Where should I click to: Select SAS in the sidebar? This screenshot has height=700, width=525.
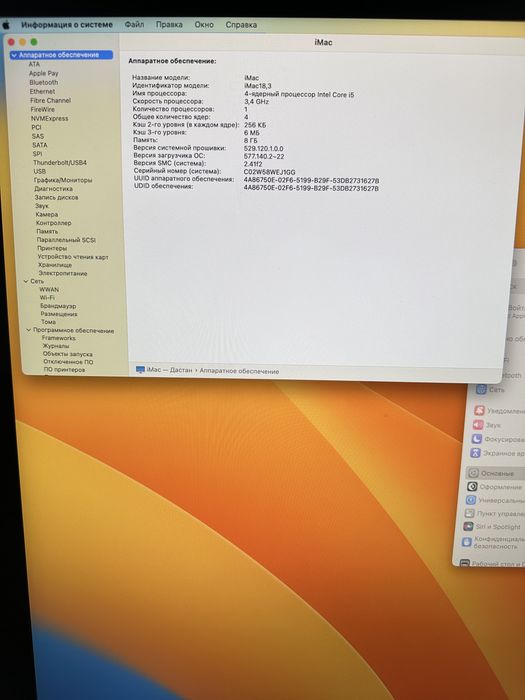(38, 136)
